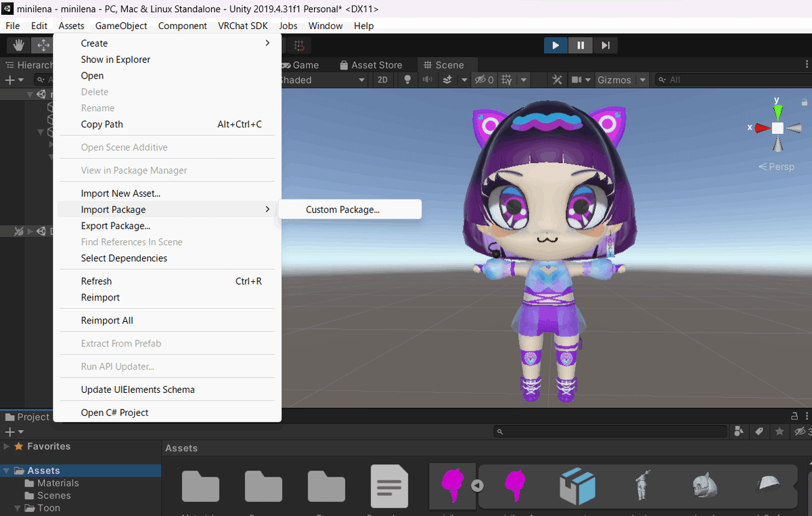Switch to the Game tab
Image resolution: width=812 pixels, height=516 pixels.
click(300, 65)
